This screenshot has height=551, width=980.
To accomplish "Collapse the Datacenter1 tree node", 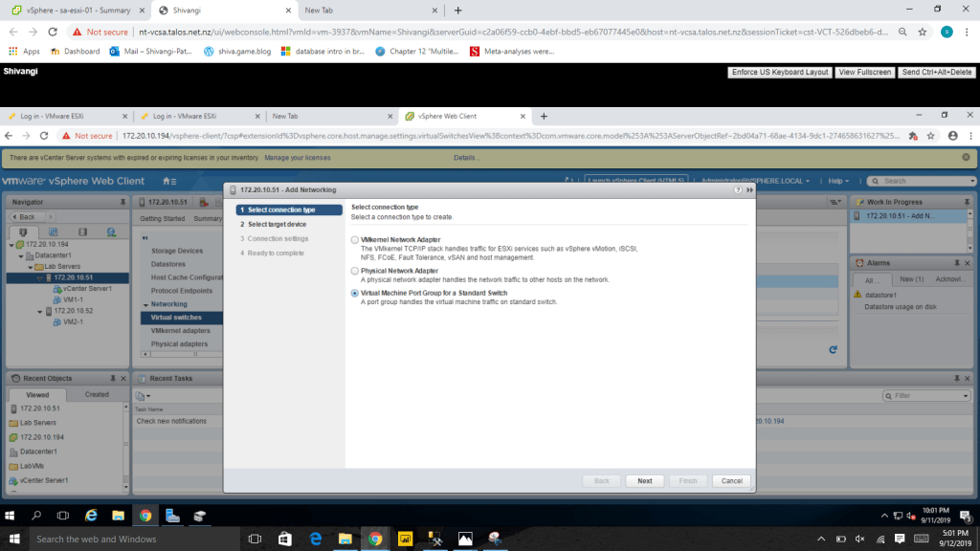I will coord(17,255).
